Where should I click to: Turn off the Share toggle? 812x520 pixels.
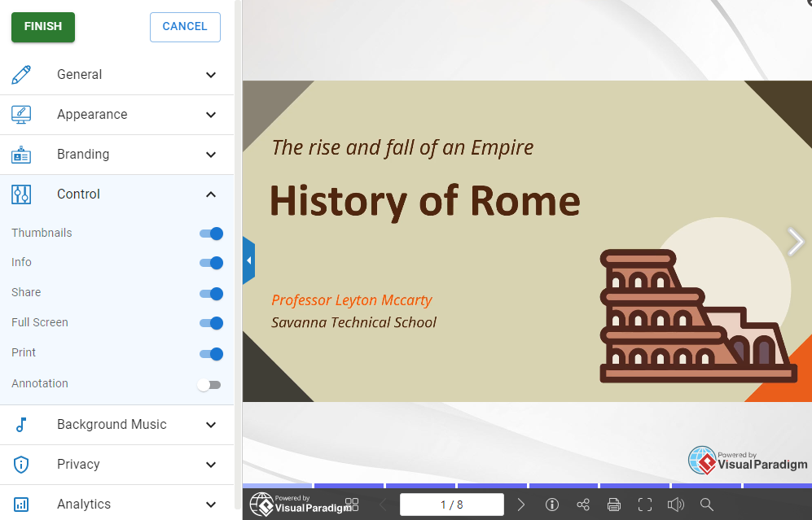(211, 294)
